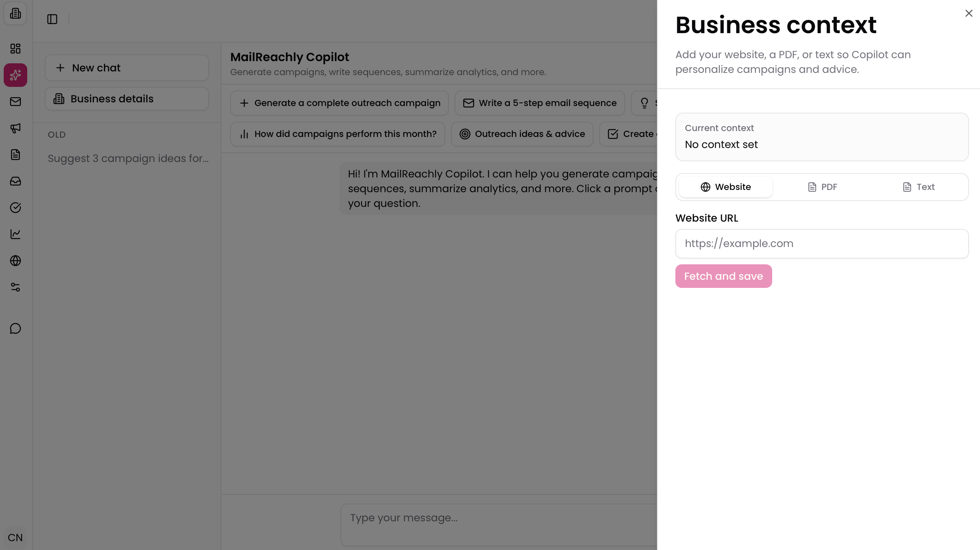Start a New chat
Screen dimensions: 980x550
[x=126, y=67]
